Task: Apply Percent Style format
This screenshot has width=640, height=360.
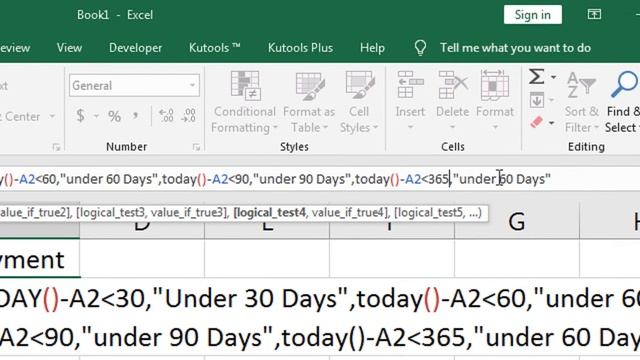Action: [x=114, y=116]
